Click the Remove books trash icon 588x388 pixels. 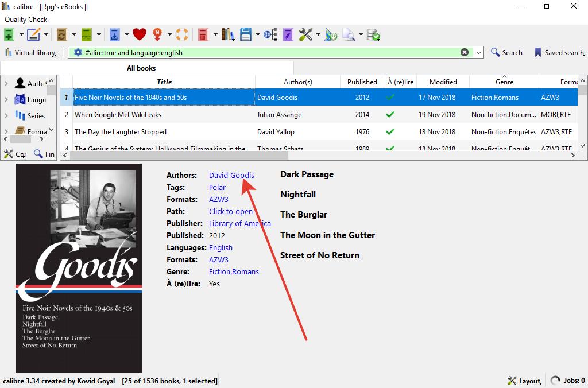[x=203, y=35]
